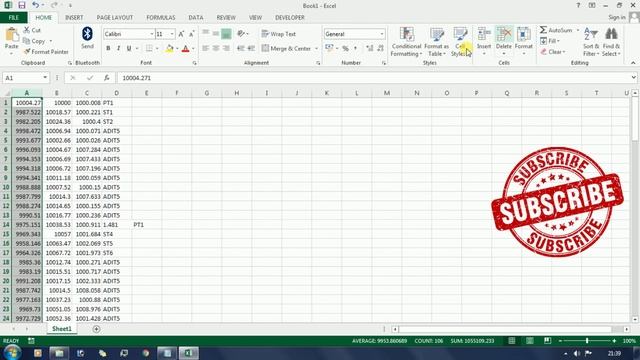Expand the Name Box dropdown arrow
This screenshot has width=640, height=360.
(45, 78)
